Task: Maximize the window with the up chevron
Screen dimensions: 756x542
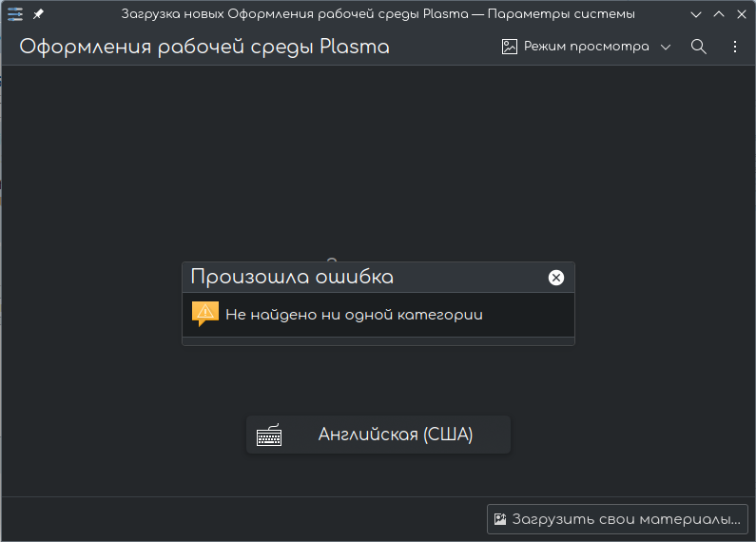Action: (x=719, y=14)
